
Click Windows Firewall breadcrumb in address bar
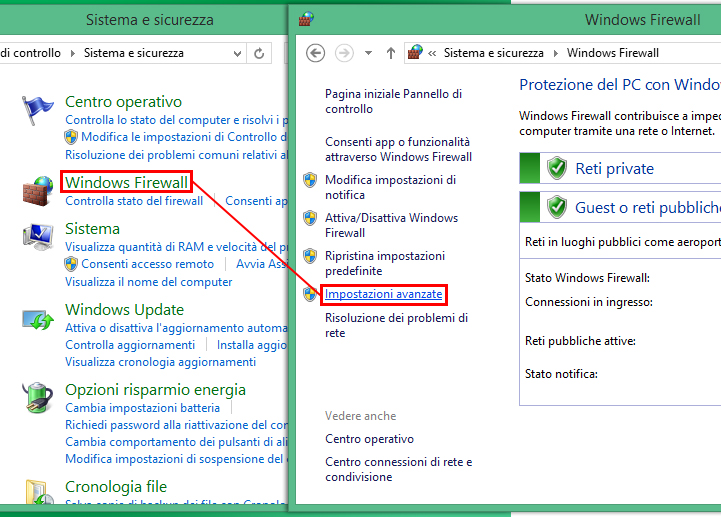point(612,53)
